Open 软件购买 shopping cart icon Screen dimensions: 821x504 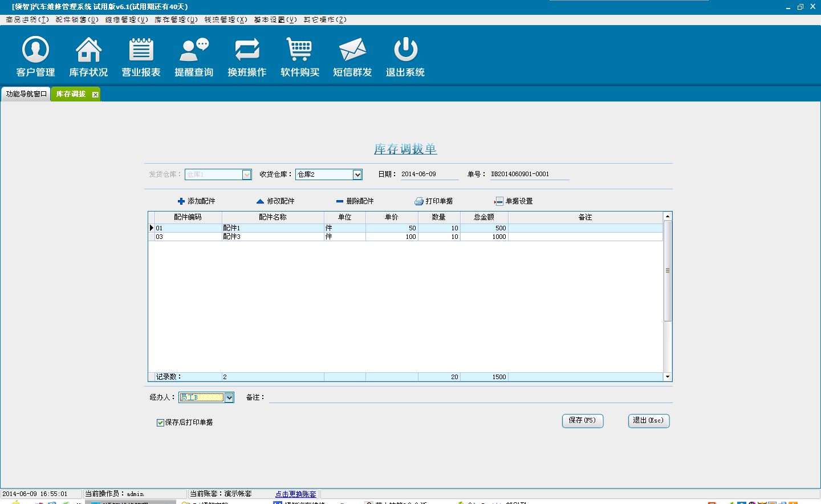(299, 50)
